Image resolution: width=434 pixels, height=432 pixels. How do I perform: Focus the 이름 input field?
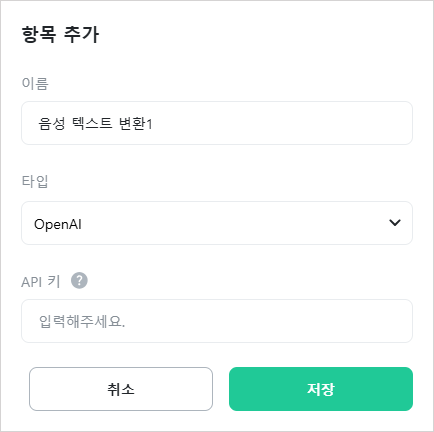pos(217,123)
